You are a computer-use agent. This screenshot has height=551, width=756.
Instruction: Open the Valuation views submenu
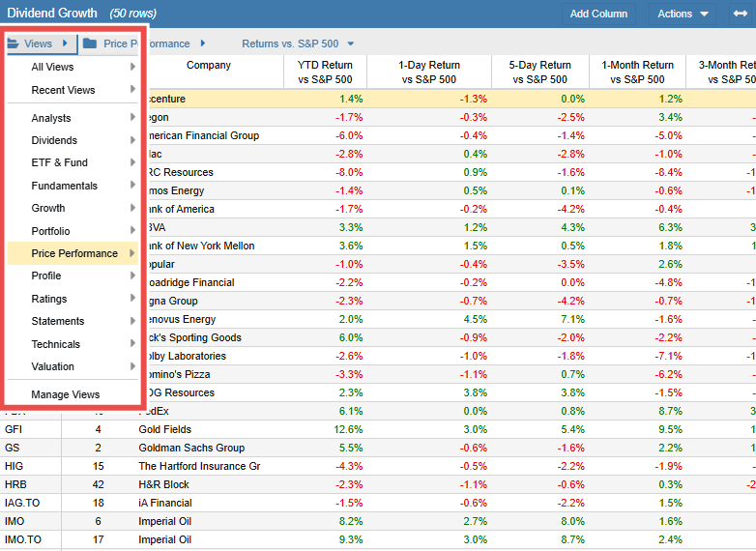click(x=73, y=366)
